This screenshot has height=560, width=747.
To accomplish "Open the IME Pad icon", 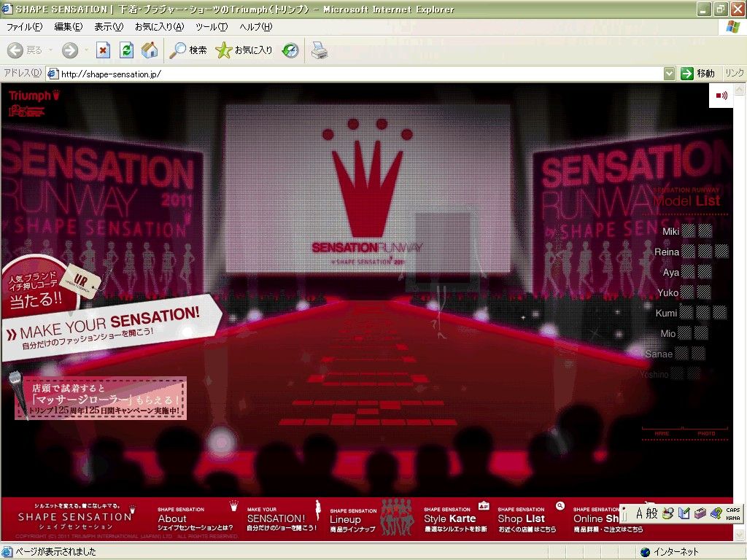I will (668, 513).
